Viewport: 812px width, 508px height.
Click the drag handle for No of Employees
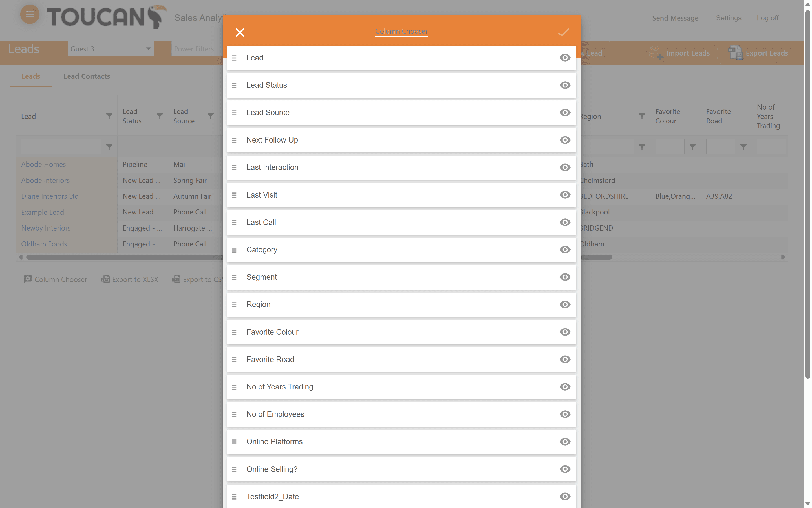pyautogui.click(x=234, y=415)
